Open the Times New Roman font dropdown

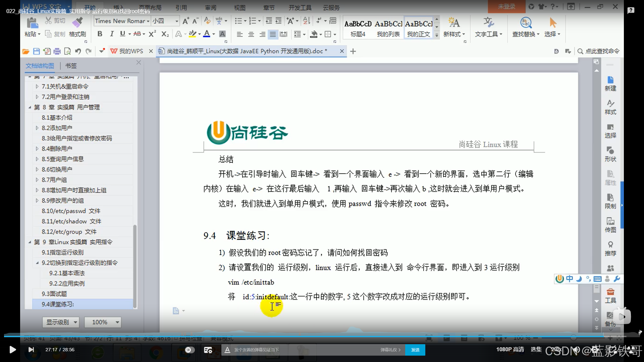point(148,21)
